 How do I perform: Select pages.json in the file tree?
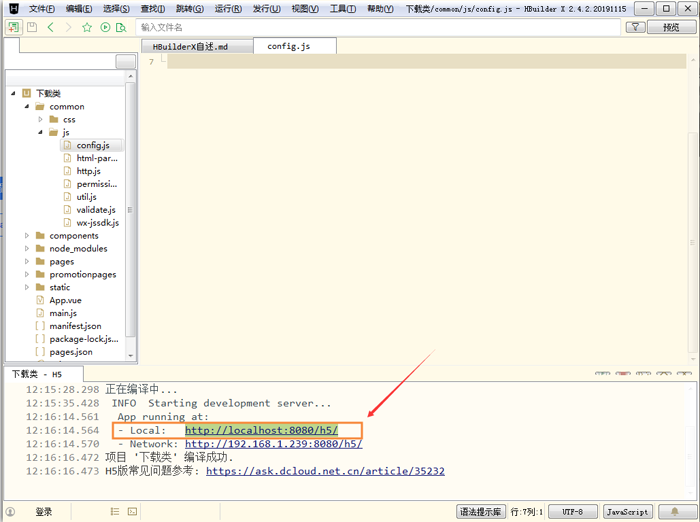71,352
